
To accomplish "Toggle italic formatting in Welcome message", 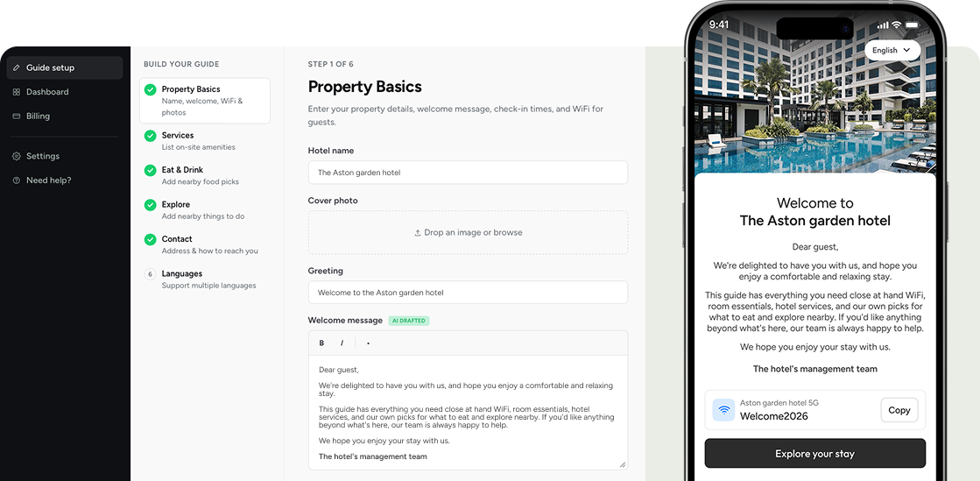I will pyautogui.click(x=342, y=343).
